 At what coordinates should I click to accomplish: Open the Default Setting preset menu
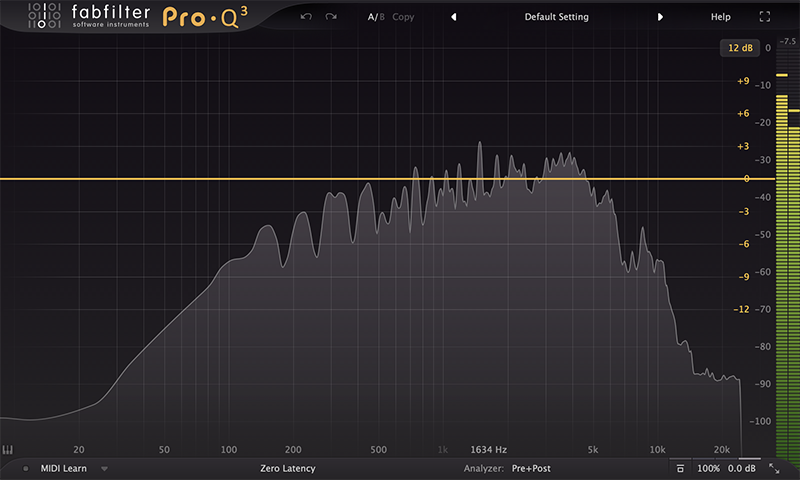tap(556, 17)
